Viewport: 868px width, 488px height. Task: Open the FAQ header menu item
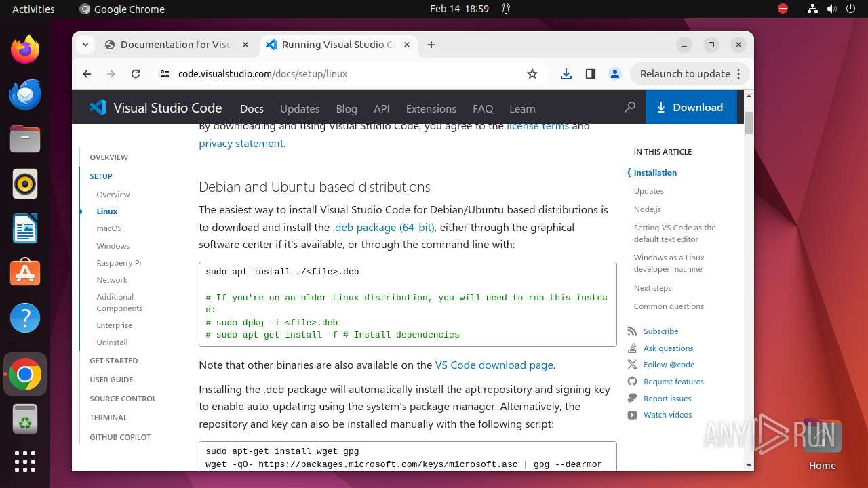[x=483, y=108]
